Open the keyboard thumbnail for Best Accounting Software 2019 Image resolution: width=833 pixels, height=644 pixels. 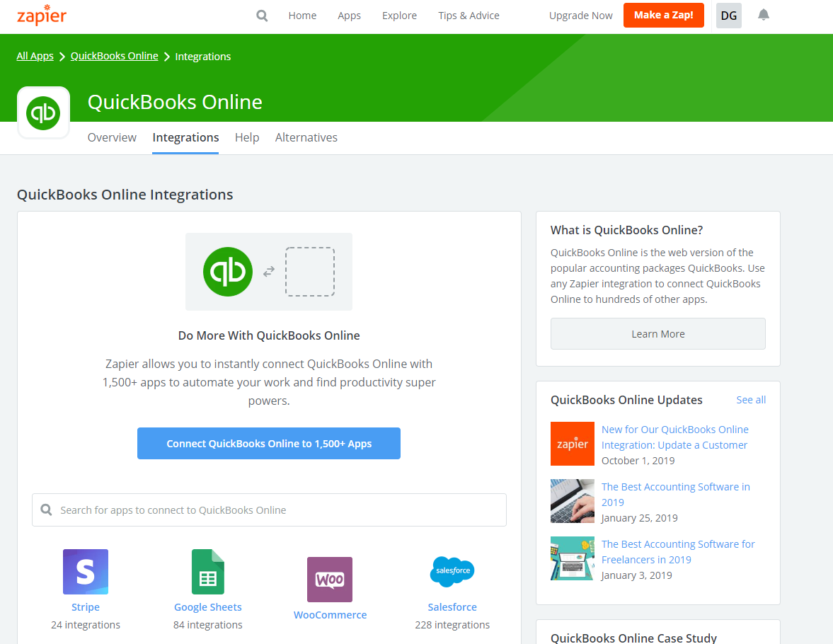[572, 501]
